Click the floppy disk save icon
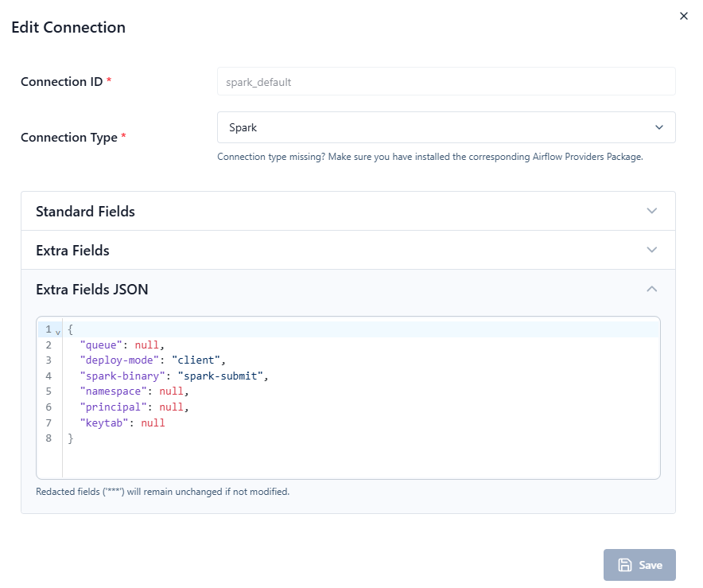Image resolution: width=703 pixels, height=588 pixels. 624,565
